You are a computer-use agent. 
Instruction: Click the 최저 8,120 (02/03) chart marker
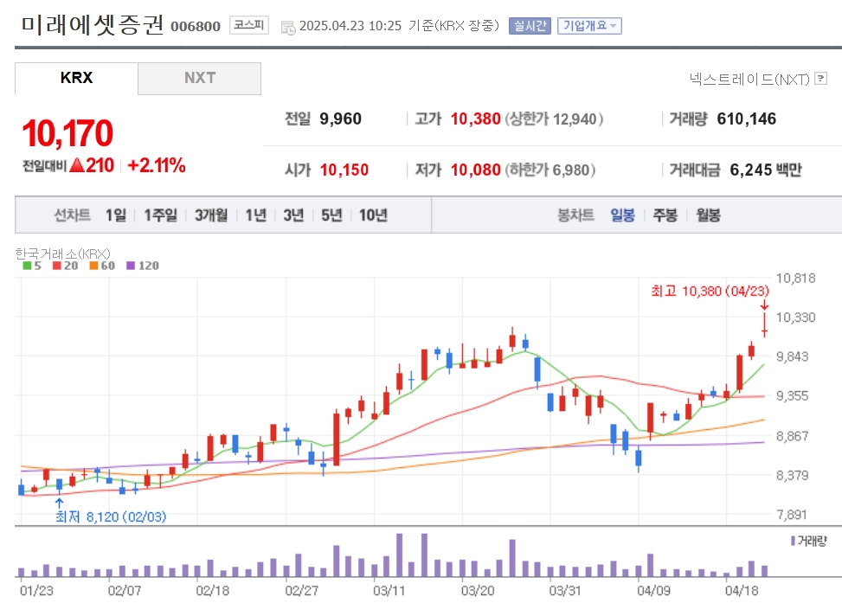[111, 517]
